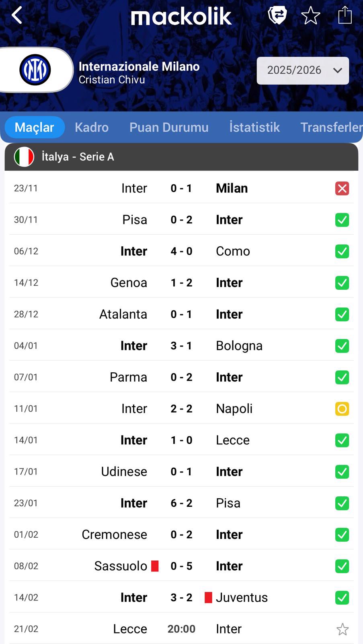Toggle favorite star for Lecce 21/02 match

click(342, 629)
